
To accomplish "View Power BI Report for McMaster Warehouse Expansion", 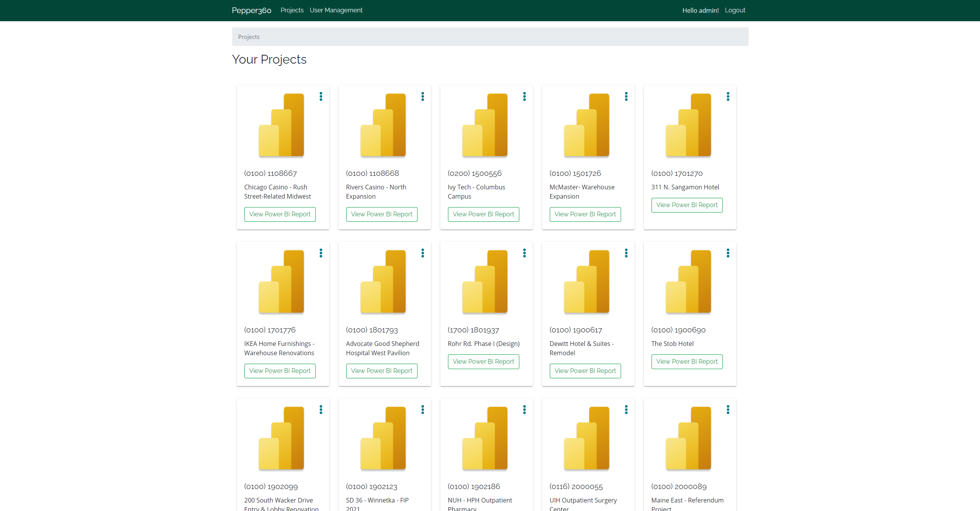I will [585, 214].
